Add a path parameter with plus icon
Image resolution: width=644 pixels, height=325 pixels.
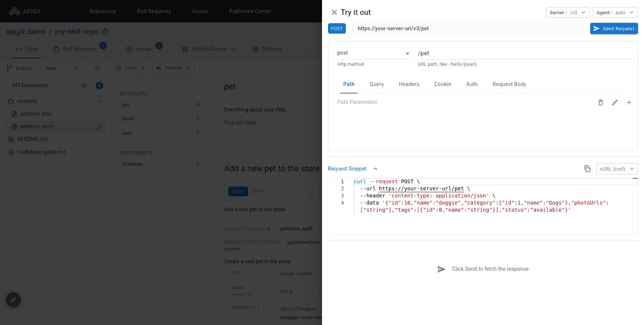(x=629, y=102)
